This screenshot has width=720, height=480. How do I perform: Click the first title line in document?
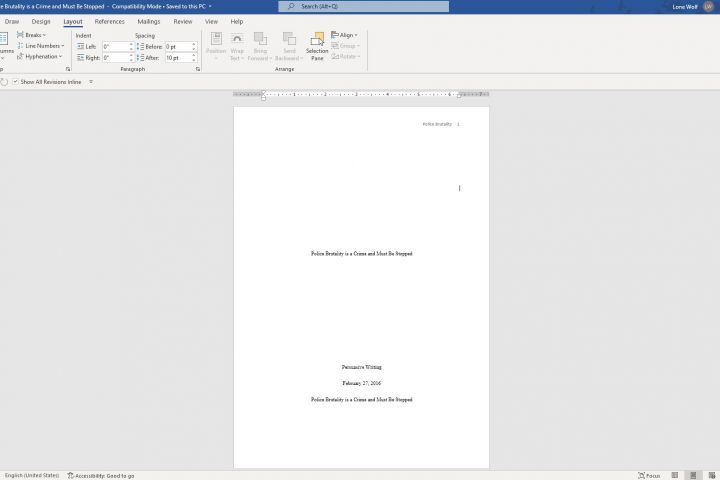[361, 254]
